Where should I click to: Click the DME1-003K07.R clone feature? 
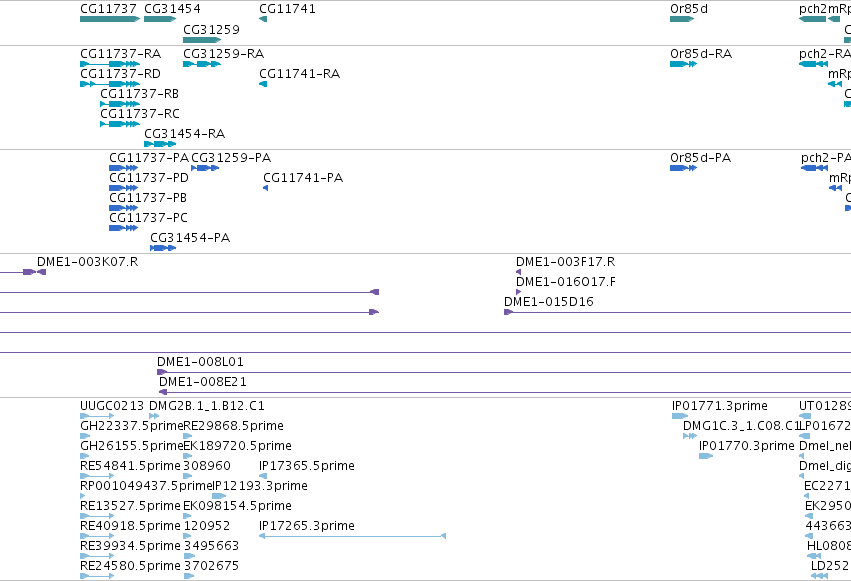[35, 272]
